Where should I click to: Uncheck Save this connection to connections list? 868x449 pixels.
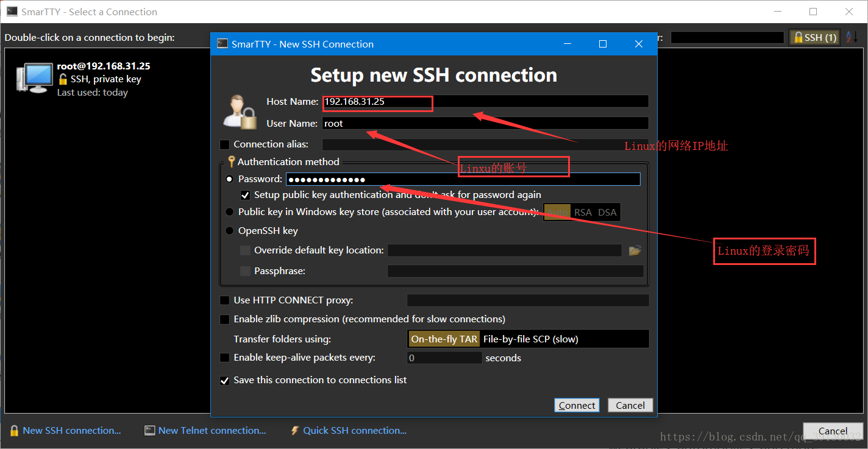225,380
